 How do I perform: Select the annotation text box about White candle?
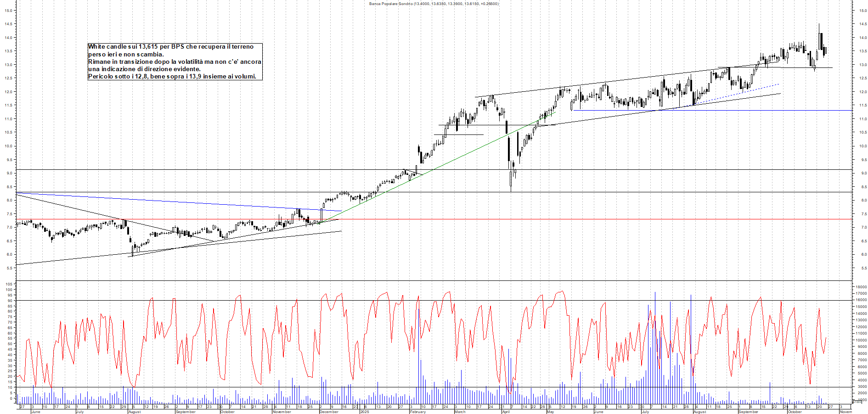[174, 61]
